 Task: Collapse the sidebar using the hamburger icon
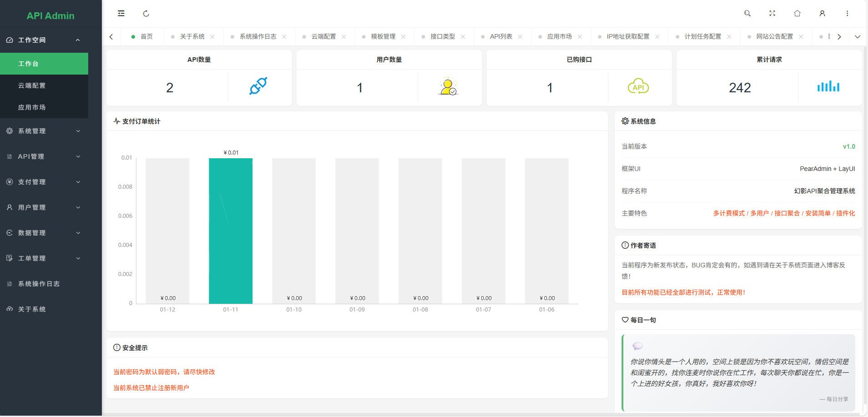[121, 13]
